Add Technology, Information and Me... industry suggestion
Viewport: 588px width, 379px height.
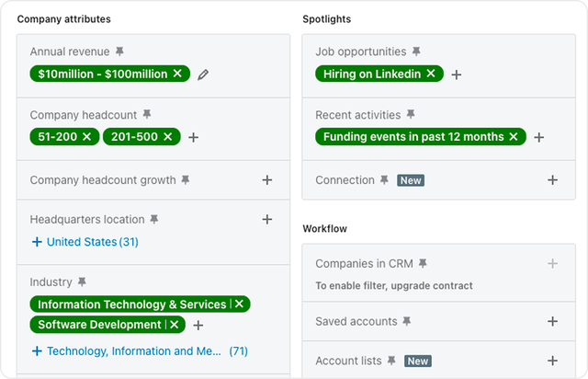click(140, 350)
